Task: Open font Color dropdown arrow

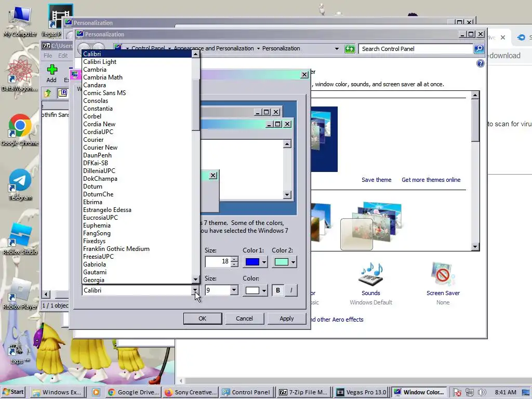Action: point(264,290)
